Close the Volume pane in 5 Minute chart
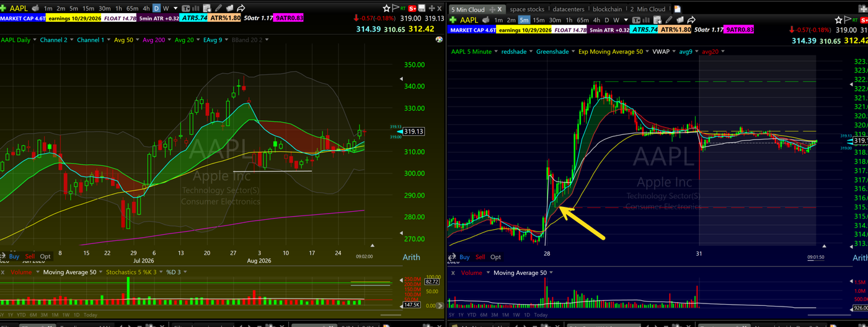 point(453,272)
